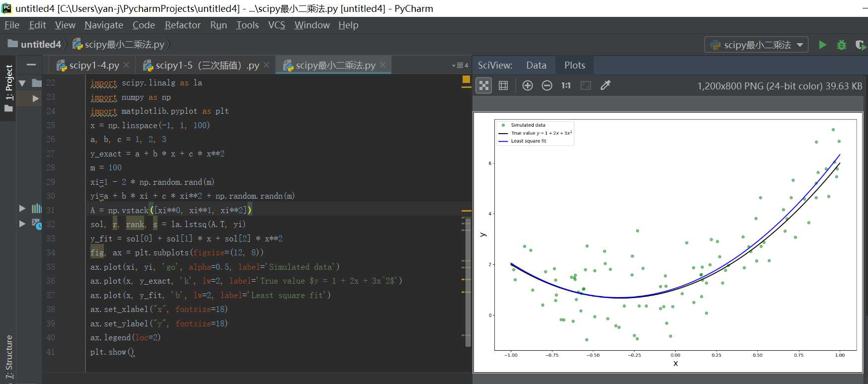Click scipy最小二乘法.py breadcrumb in navigation bar

point(119,44)
